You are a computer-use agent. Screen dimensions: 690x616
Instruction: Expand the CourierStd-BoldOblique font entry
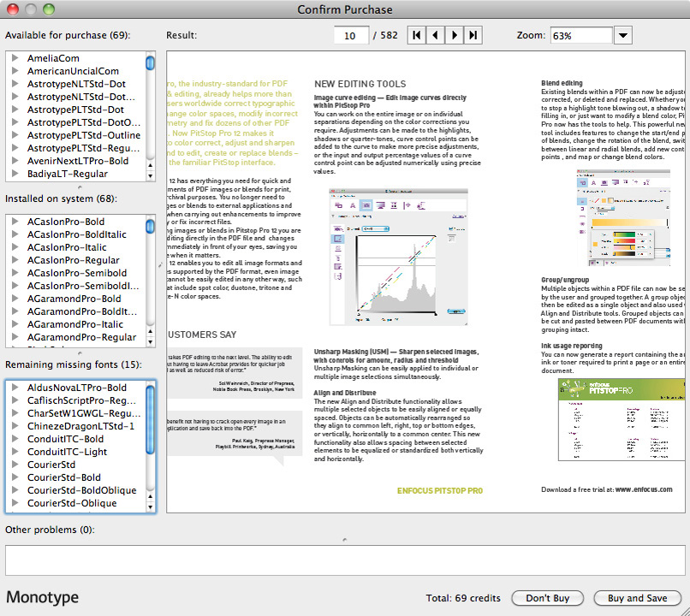click(15, 489)
